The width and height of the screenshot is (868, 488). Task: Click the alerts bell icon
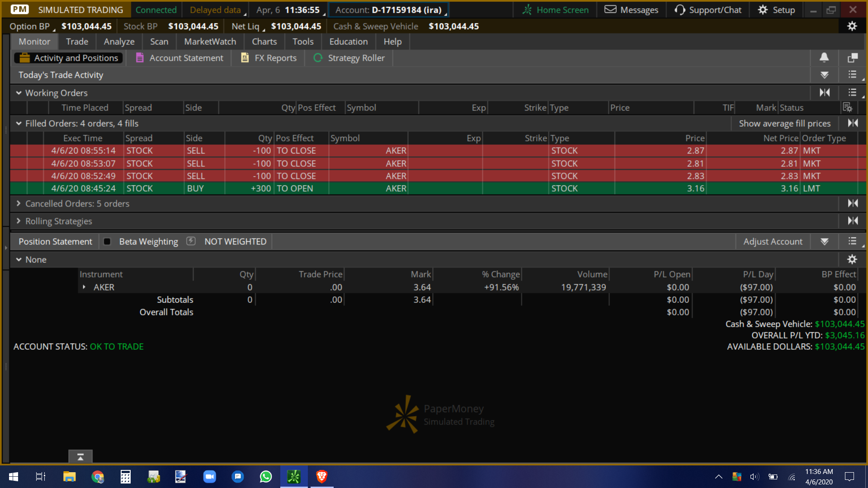tap(824, 58)
